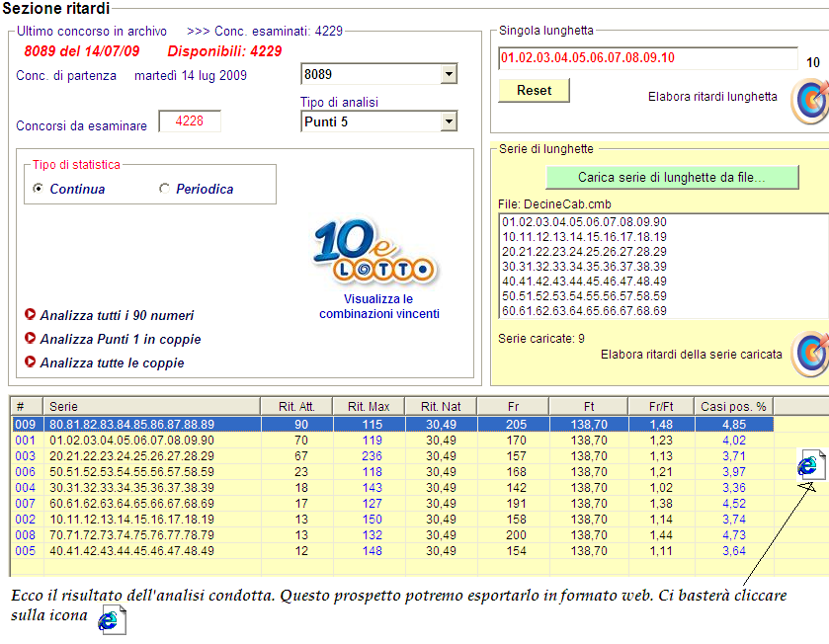Click red arrow next to Analizza tutte le coppie
The image size is (829, 644).
(x=30, y=362)
